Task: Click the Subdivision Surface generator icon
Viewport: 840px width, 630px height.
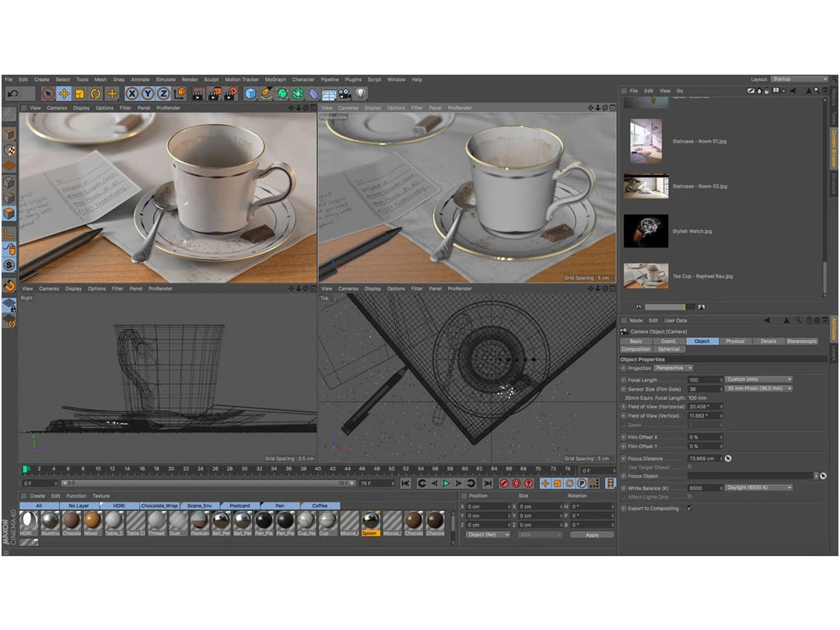Action: pyautogui.click(x=282, y=94)
